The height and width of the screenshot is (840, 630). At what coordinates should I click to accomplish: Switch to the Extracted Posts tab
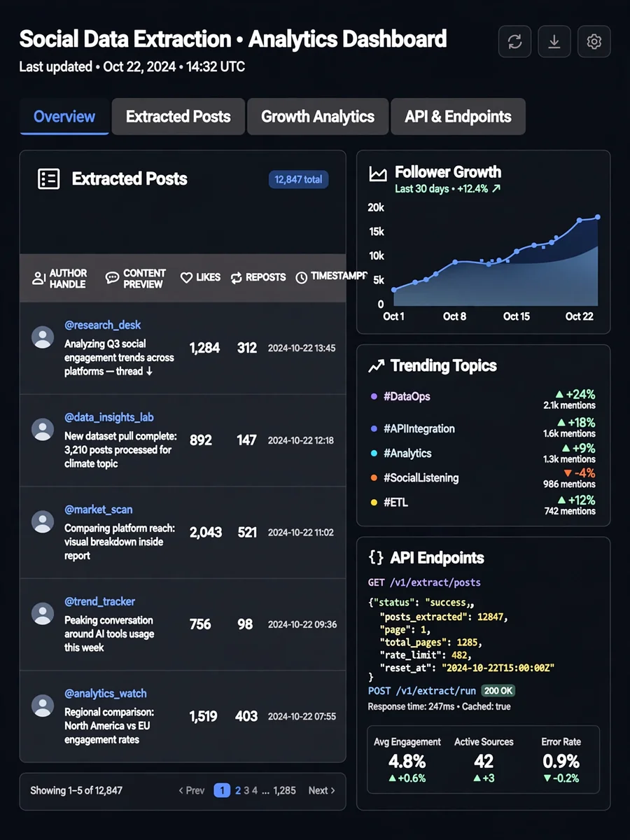click(178, 117)
